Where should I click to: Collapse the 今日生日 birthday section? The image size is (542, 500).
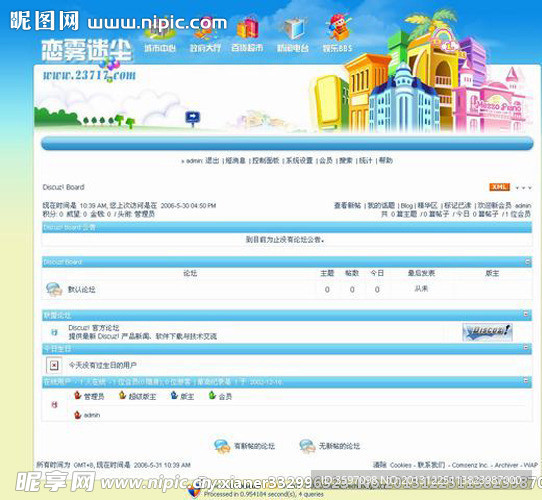(x=526, y=347)
